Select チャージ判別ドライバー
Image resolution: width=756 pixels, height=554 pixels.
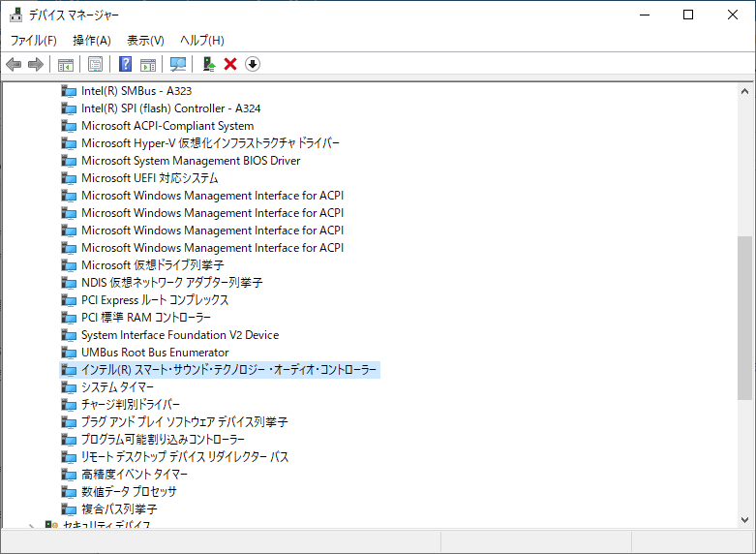coord(130,405)
